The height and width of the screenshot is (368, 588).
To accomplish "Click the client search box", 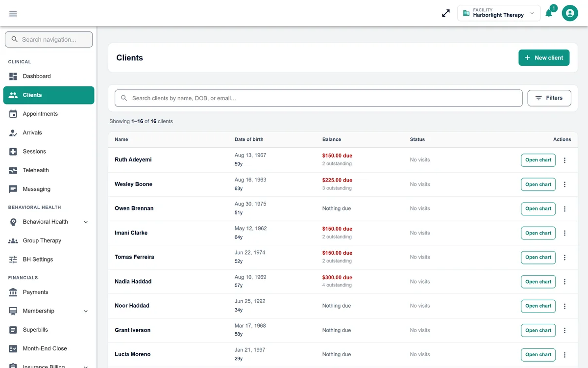I will click(318, 98).
